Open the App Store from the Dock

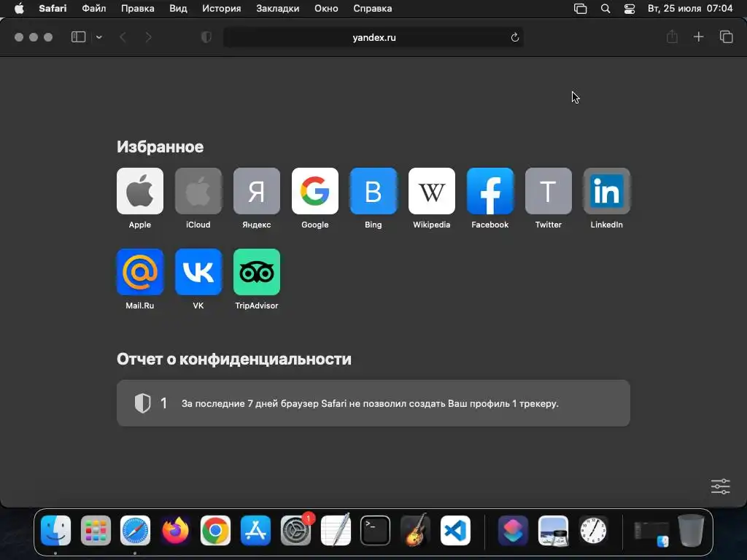click(x=255, y=530)
